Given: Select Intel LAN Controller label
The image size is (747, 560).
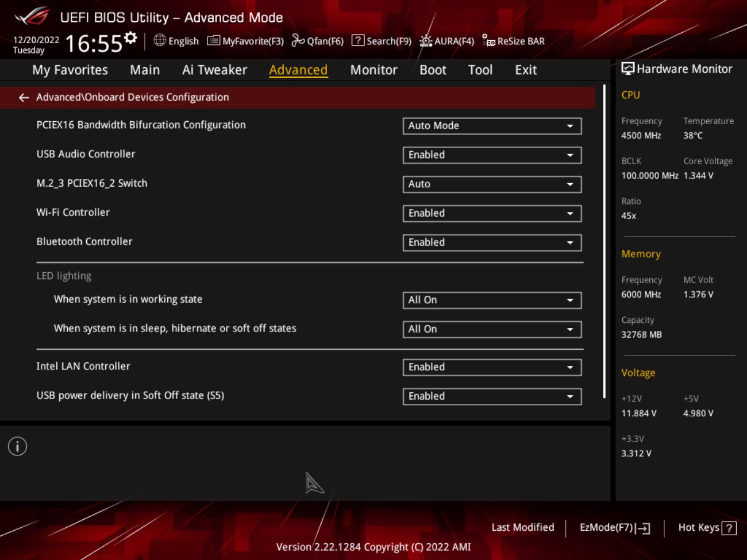Looking at the screenshot, I should point(83,366).
